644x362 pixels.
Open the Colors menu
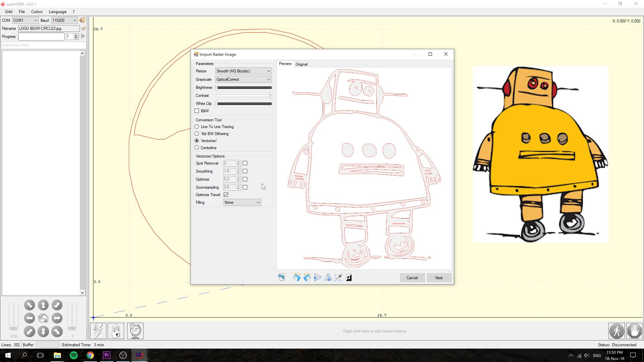pos(37,12)
